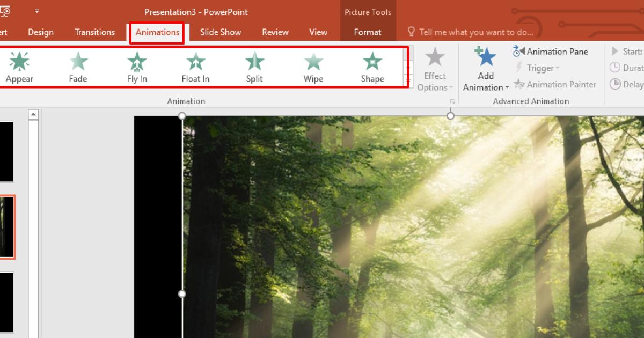The height and width of the screenshot is (338, 644).
Task: Select the top slide thumbnail
Action: [6, 152]
